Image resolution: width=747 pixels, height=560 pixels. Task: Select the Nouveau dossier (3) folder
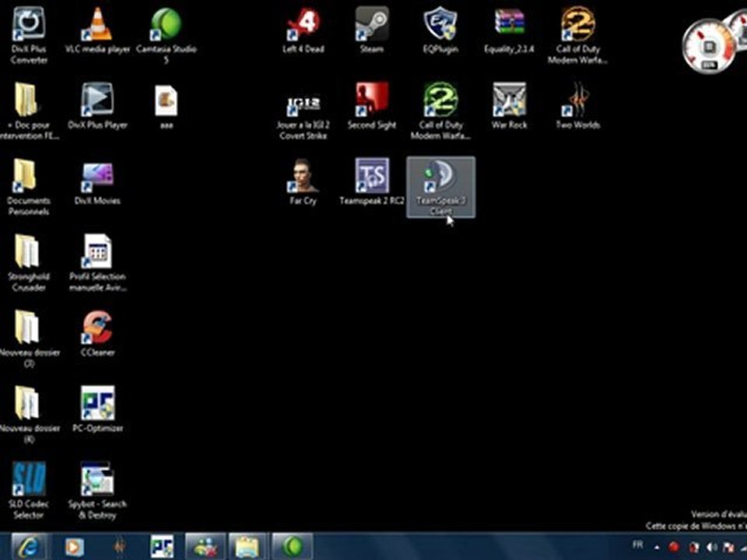point(29,338)
